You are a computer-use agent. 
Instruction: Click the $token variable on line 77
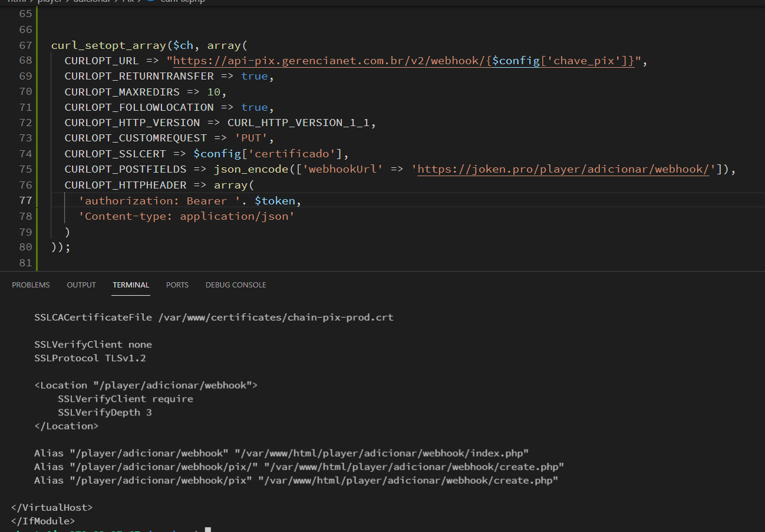(x=275, y=200)
